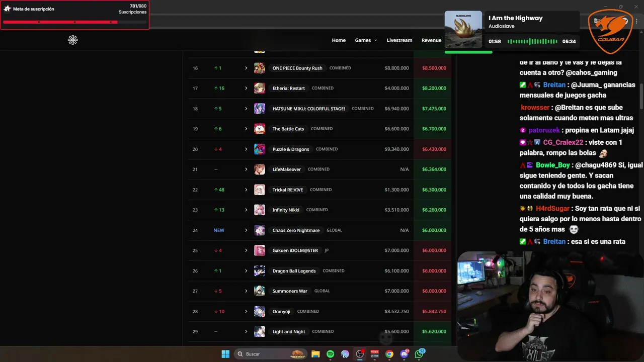Open the Chaos Zero Nightmare title
The height and width of the screenshot is (362, 644).
pyautogui.click(x=296, y=230)
